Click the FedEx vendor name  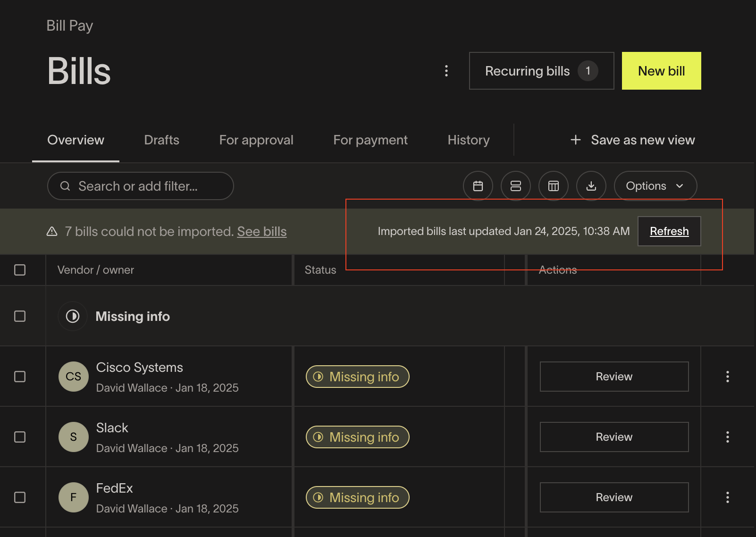(115, 488)
